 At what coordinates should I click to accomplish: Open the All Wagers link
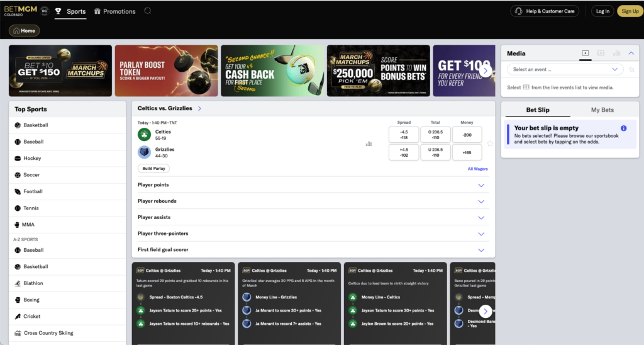click(477, 169)
